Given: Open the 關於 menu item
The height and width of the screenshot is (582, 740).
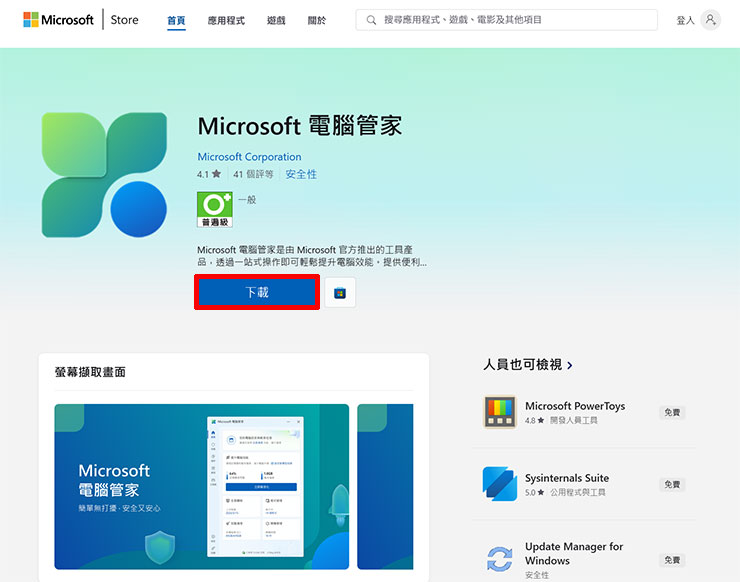Looking at the screenshot, I should click(x=317, y=20).
